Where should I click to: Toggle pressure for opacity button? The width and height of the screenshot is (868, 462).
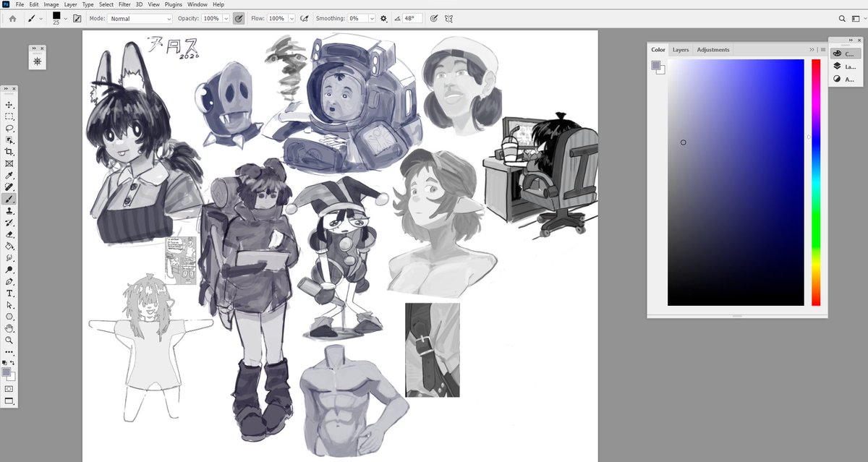(239, 18)
